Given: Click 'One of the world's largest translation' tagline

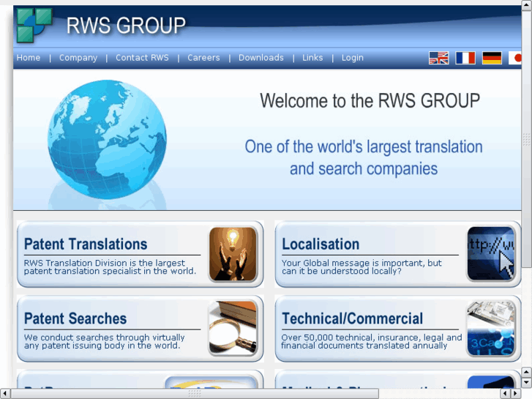Looking at the screenshot, I should click(364, 147).
